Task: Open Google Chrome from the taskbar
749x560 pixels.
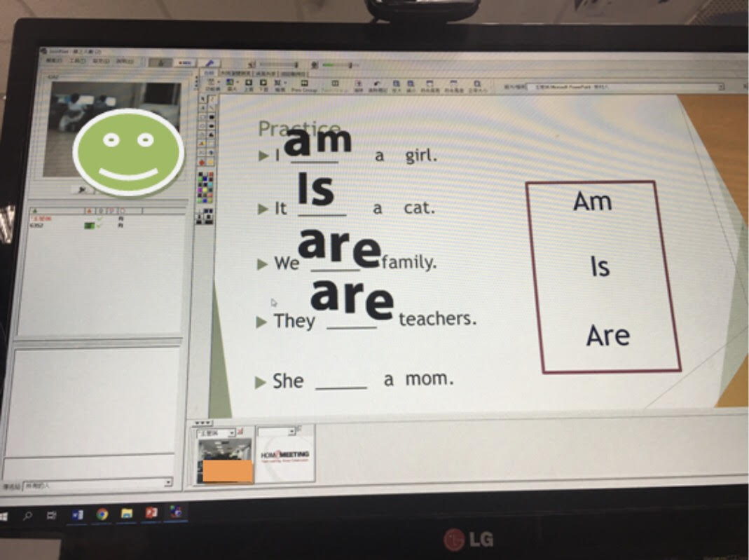Action: (x=102, y=514)
